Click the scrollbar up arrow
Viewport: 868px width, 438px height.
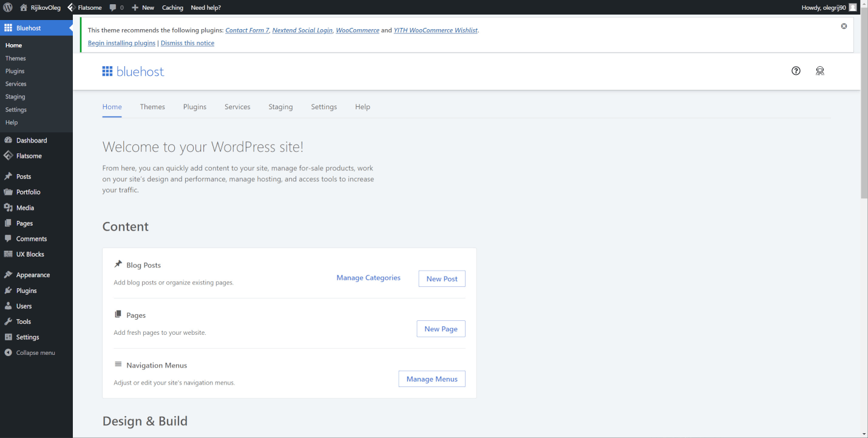point(864,4)
